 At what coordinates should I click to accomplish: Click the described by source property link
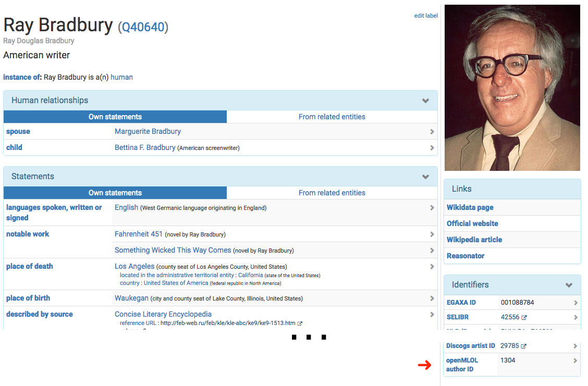[x=40, y=315]
